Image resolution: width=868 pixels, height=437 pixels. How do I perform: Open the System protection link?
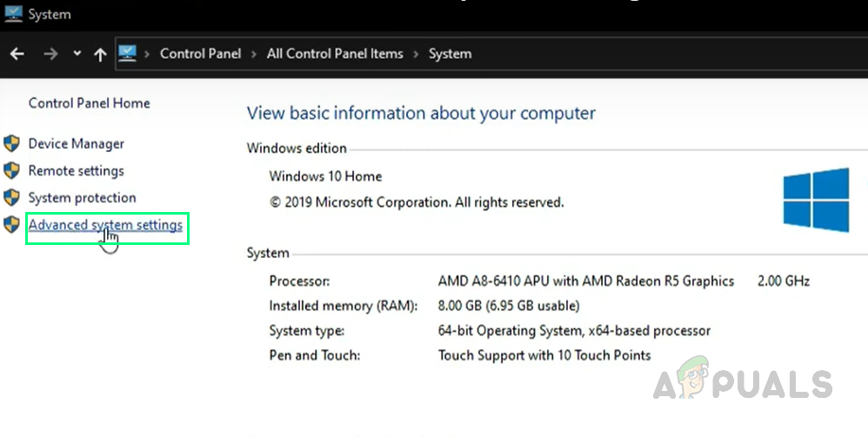pyautogui.click(x=82, y=198)
